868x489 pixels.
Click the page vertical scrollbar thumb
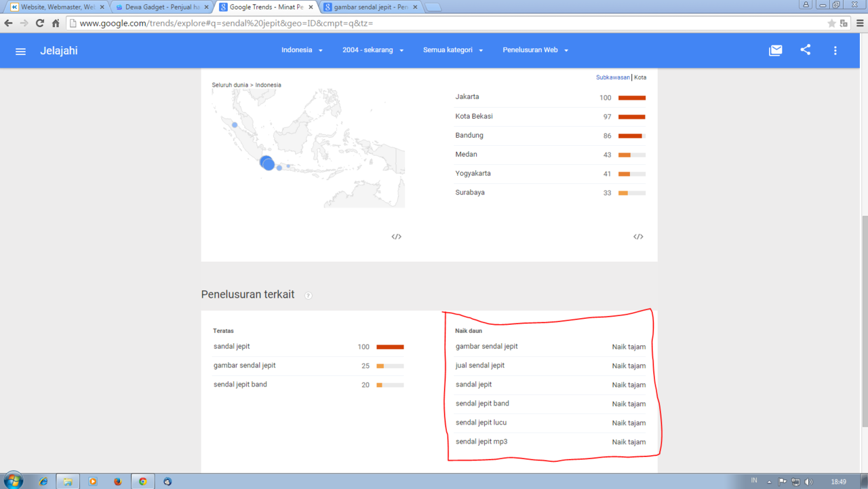[x=864, y=321]
